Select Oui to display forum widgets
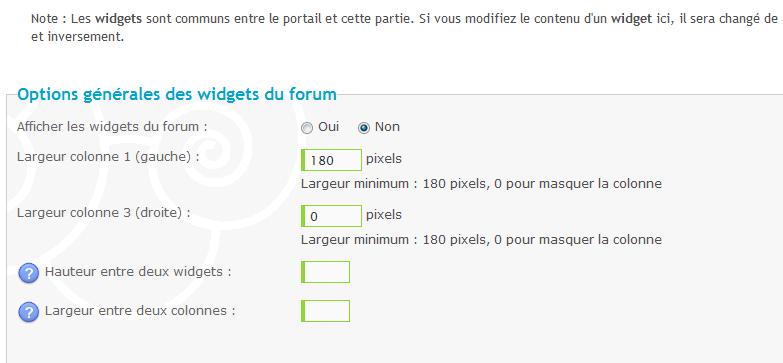 coord(307,128)
